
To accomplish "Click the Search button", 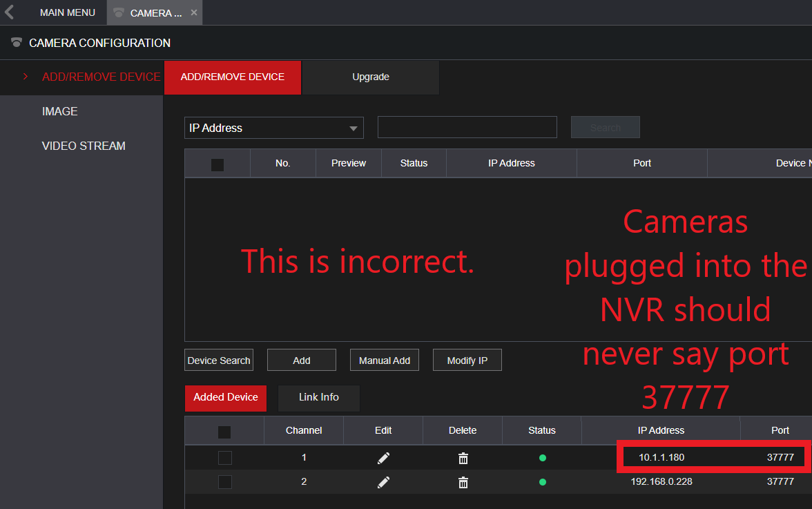I will click(606, 127).
